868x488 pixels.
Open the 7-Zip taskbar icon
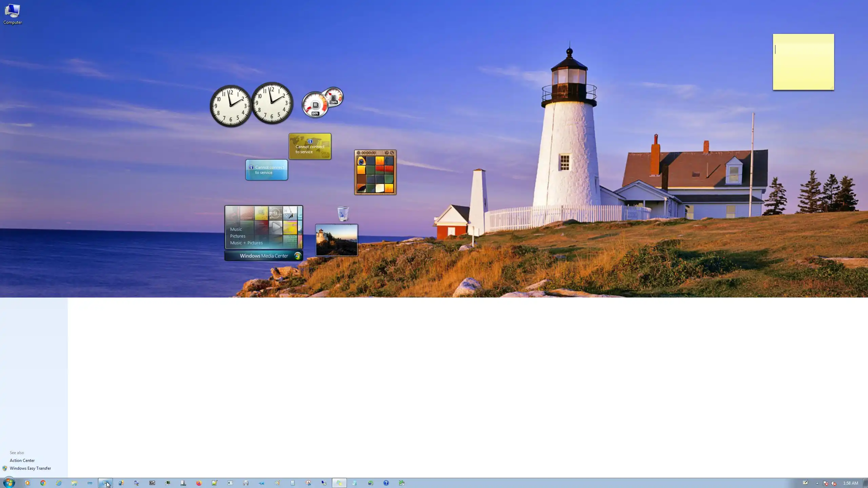point(152,483)
